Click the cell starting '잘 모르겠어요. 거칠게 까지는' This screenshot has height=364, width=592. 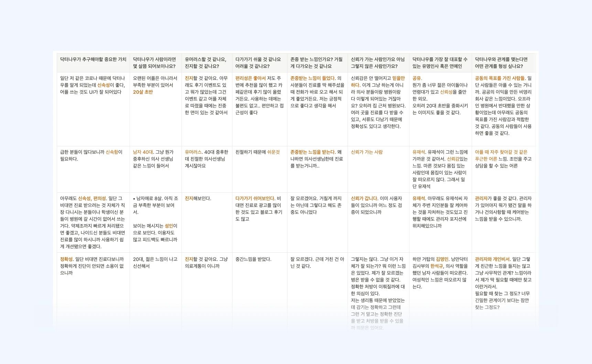[317, 223]
